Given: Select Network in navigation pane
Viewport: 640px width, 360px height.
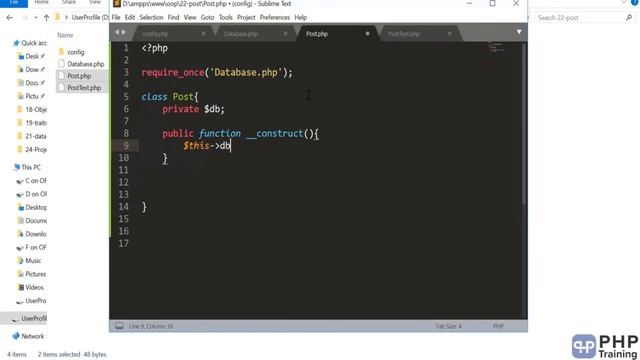Looking at the screenshot, I should (28, 336).
